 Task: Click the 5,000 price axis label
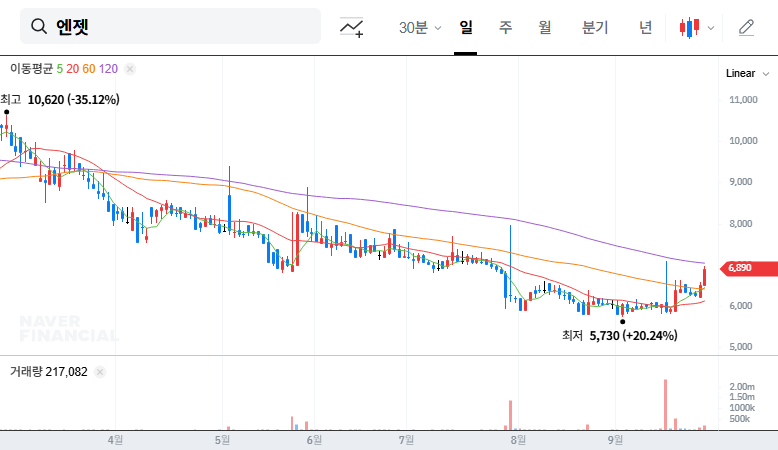coord(741,347)
